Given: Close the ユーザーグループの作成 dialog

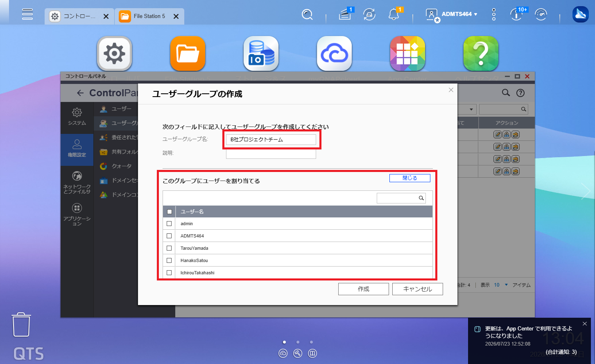Looking at the screenshot, I should (451, 90).
